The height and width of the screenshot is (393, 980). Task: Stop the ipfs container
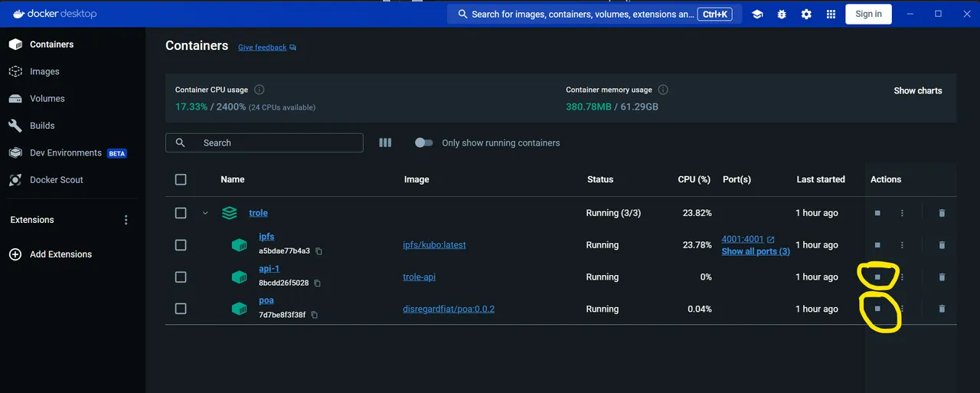coord(877,245)
